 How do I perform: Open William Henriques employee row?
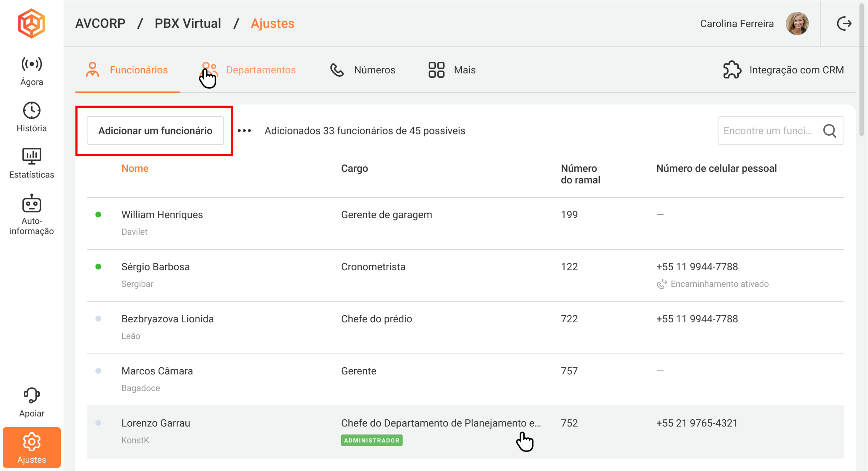click(465, 224)
